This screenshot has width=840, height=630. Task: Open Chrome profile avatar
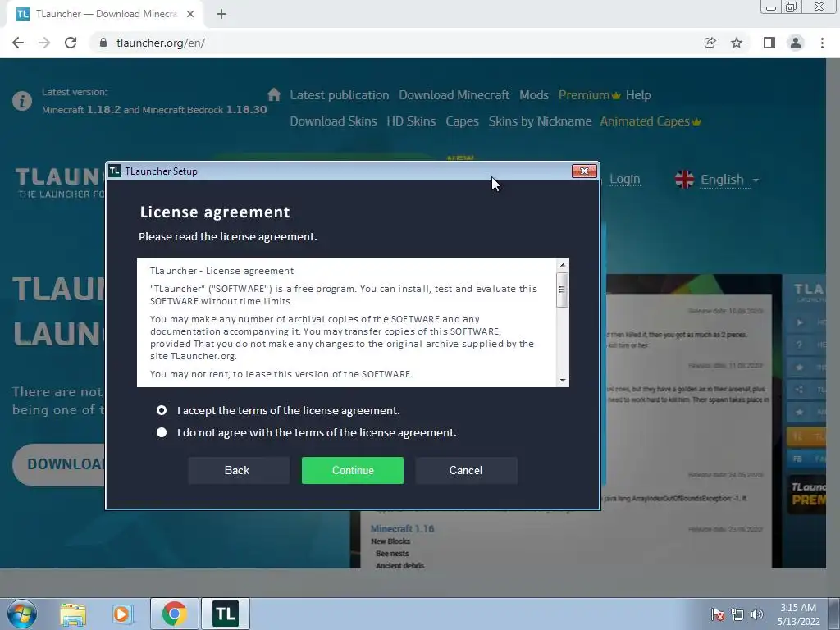coord(796,43)
